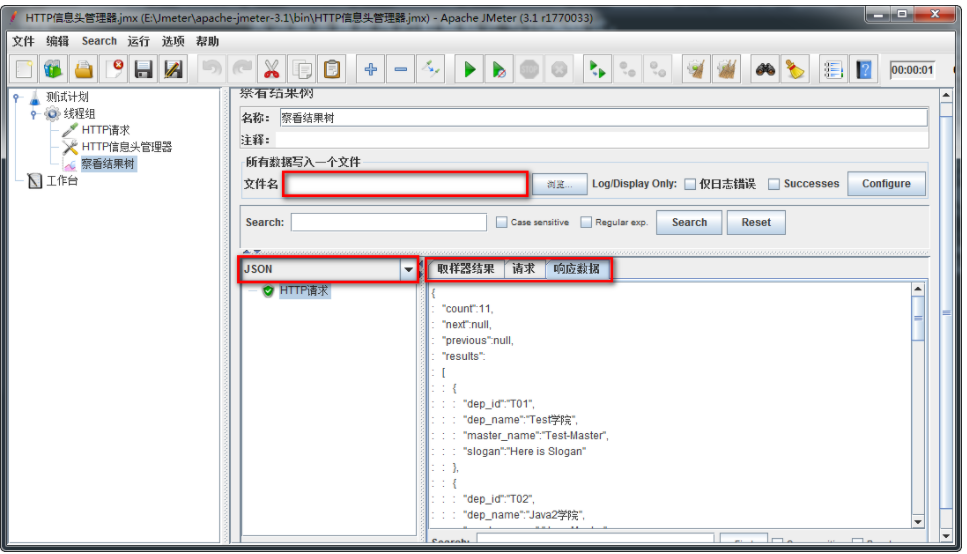Click the Close test plan icon
The image size is (967, 554).
114,69
